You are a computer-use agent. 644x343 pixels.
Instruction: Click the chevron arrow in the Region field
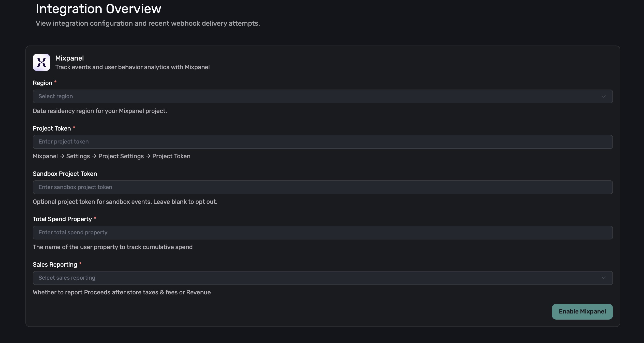coord(604,96)
